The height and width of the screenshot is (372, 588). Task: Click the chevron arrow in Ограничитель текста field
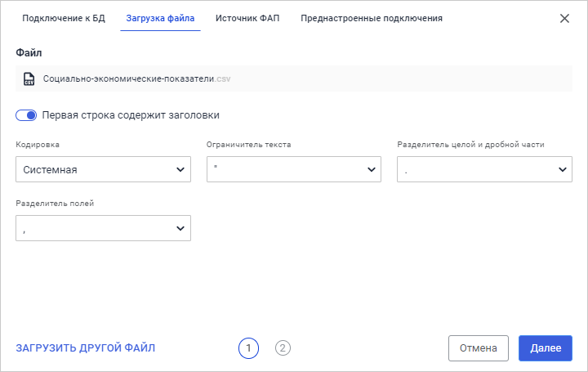tap(372, 169)
